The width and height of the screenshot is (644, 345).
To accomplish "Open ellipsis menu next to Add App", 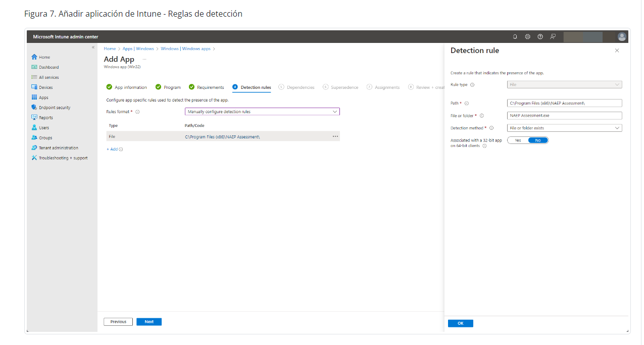I will click(144, 60).
